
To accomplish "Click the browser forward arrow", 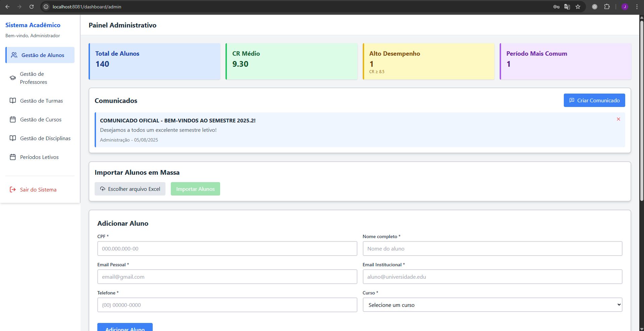I will coord(19,7).
